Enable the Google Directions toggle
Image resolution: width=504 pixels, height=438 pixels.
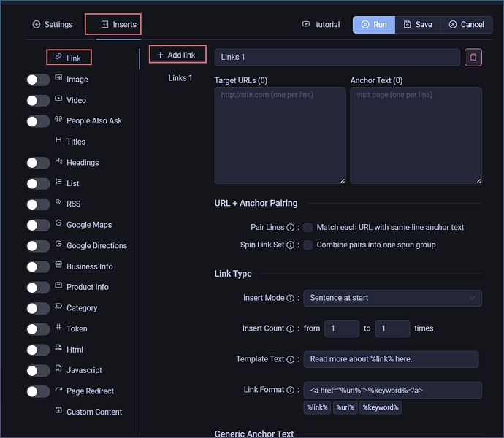[x=38, y=246]
